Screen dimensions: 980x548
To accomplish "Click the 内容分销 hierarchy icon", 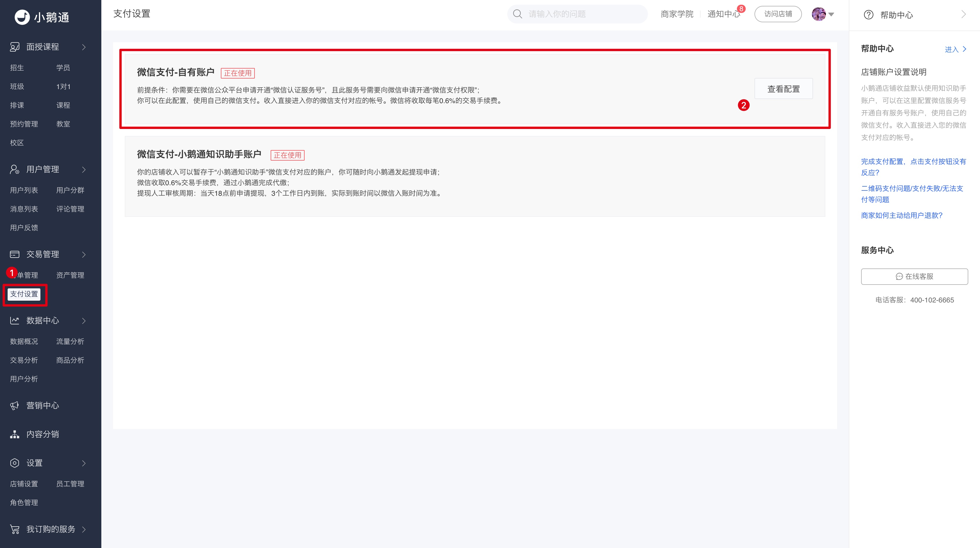I will click(14, 434).
